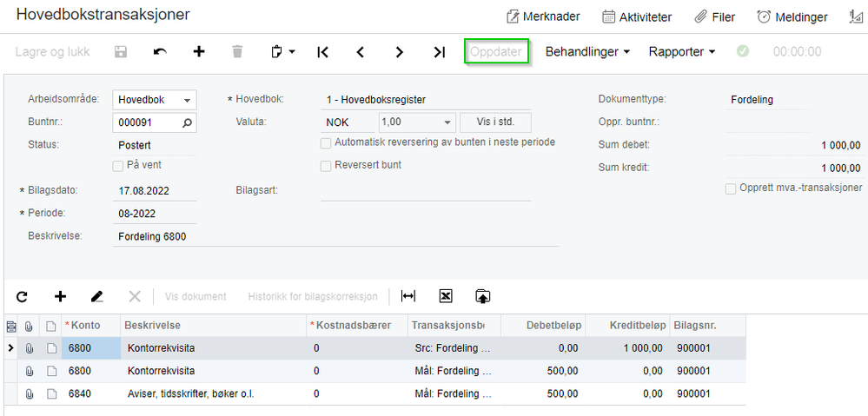Screen dimensions: 868x416
Task: Click the NOK currency field
Action: [348, 122]
